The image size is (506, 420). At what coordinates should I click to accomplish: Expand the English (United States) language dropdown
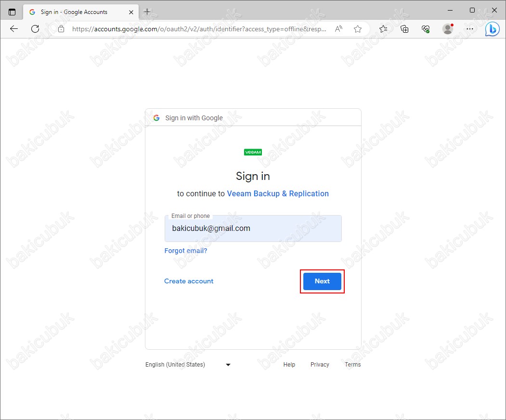(x=188, y=365)
